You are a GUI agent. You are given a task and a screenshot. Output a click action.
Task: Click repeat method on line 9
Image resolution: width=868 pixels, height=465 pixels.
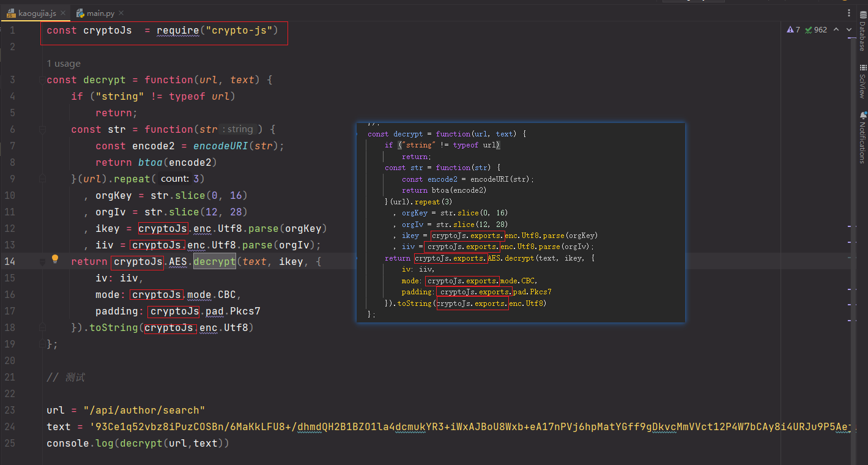point(132,179)
